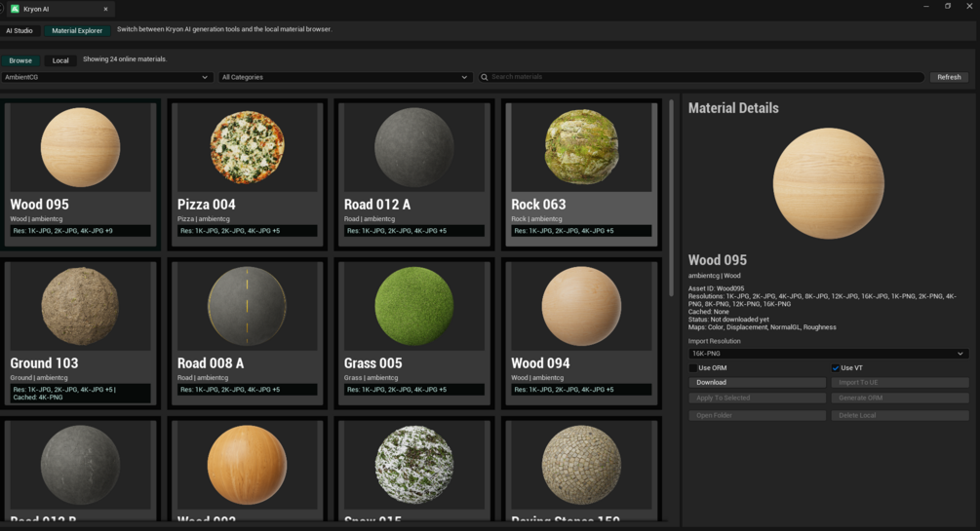Click the Refresh button
Screen dimensions: 980x531
point(949,77)
